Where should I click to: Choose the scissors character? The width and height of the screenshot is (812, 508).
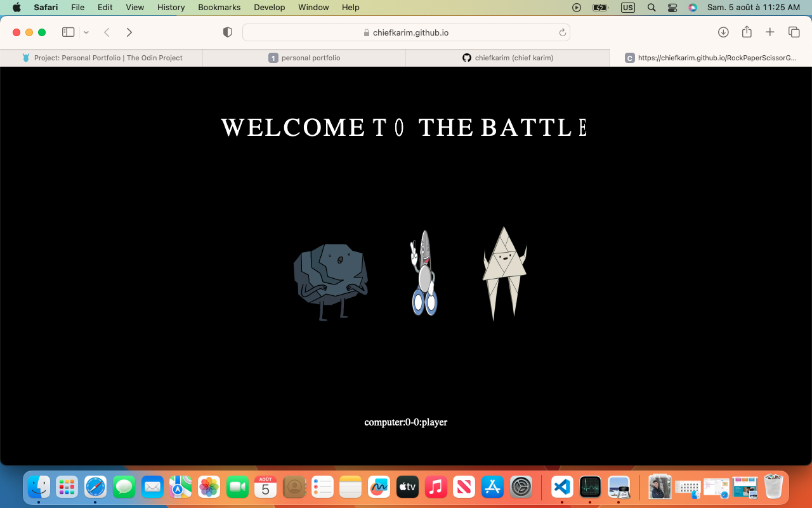424,274
